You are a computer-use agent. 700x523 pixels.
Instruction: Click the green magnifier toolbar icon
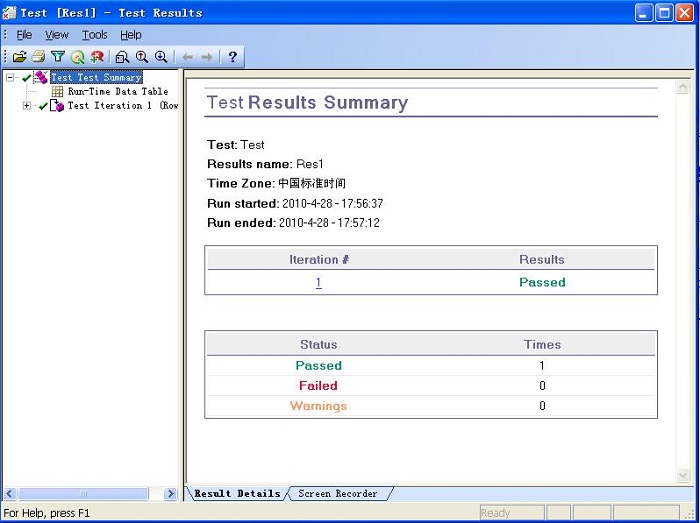(x=78, y=57)
